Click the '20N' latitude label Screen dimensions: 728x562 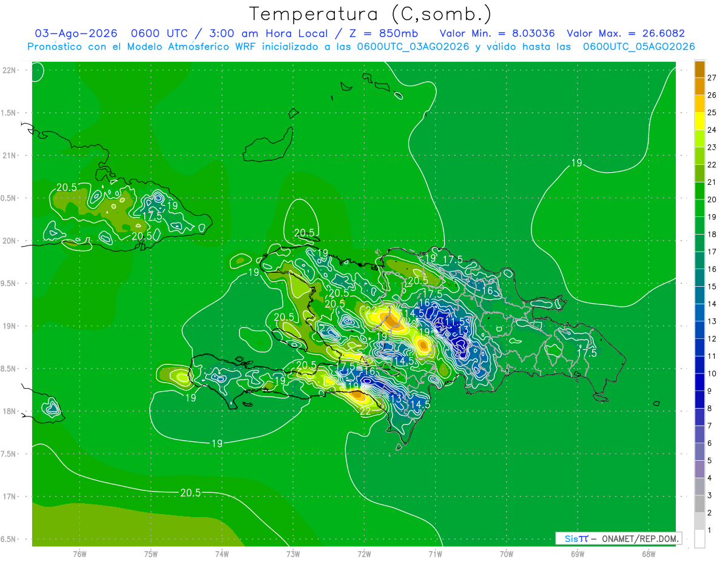9,241
